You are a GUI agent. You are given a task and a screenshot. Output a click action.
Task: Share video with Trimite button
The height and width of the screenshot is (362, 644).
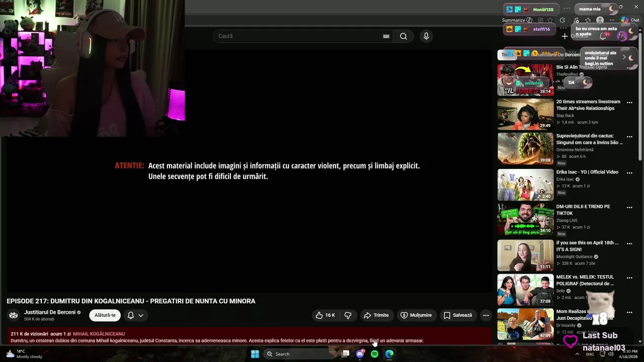(376, 315)
